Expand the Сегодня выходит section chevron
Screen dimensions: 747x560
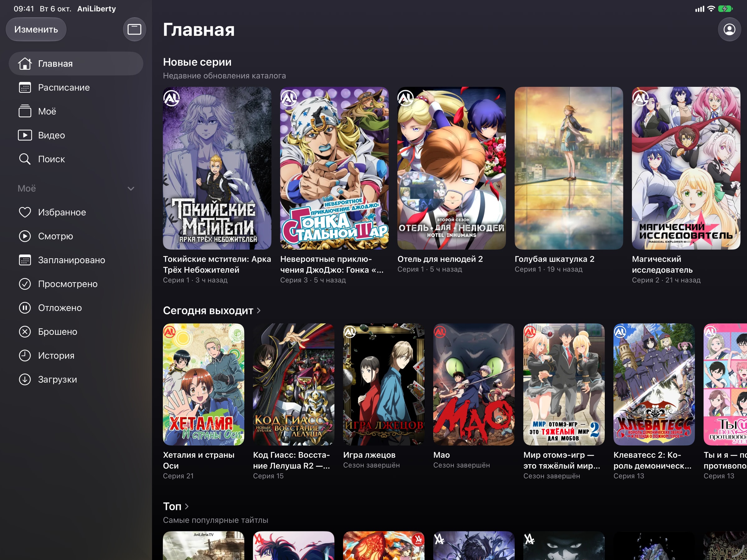pyautogui.click(x=259, y=310)
